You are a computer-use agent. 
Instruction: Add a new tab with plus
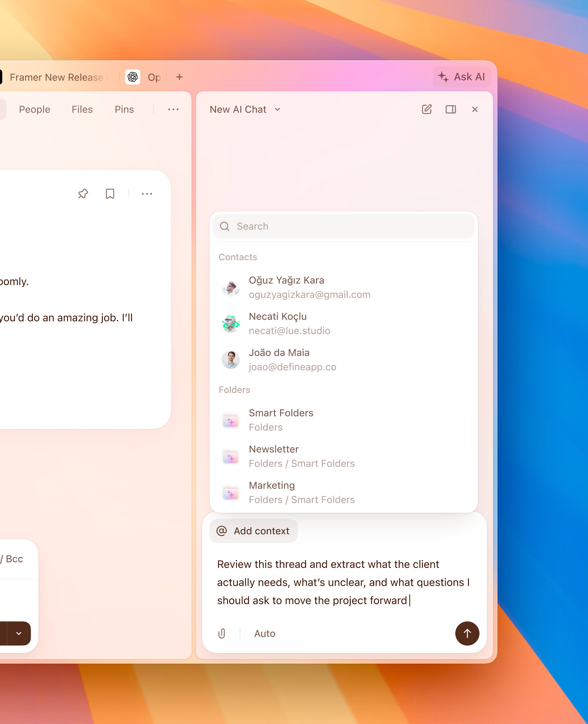179,77
